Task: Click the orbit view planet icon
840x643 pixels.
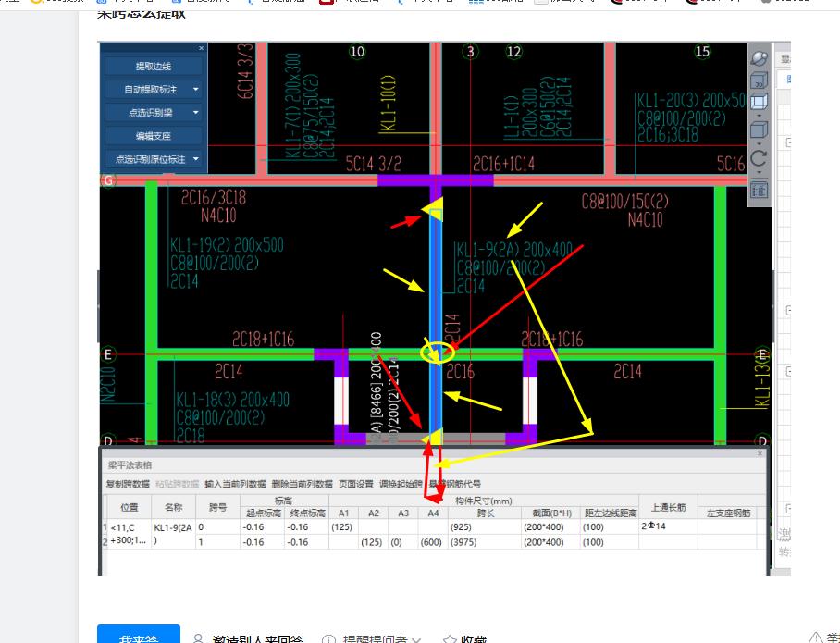Action: [x=760, y=58]
